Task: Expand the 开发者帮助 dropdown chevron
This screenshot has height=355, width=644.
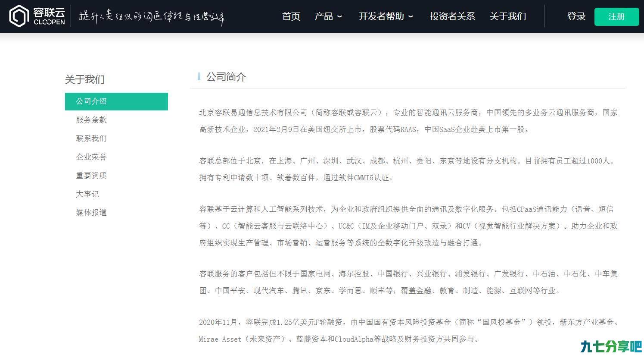Action: pyautogui.click(x=411, y=17)
